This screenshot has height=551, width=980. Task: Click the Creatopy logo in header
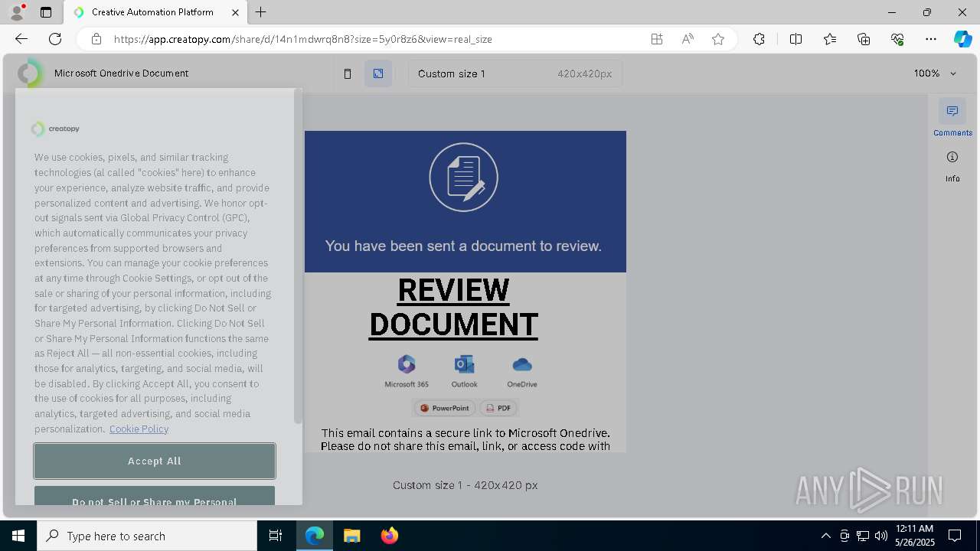pos(31,73)
